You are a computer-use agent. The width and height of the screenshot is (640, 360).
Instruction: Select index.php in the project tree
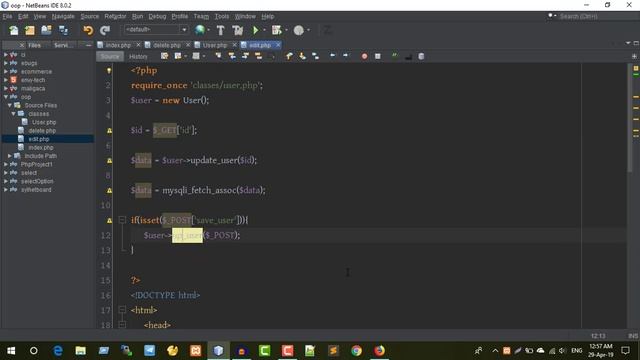click(41, 147)
